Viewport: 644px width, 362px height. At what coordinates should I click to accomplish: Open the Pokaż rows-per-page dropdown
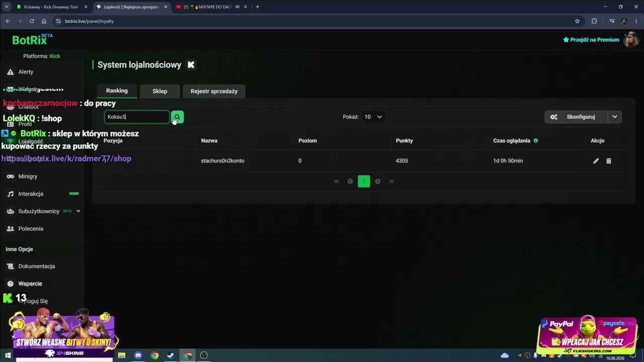(373, 117)
